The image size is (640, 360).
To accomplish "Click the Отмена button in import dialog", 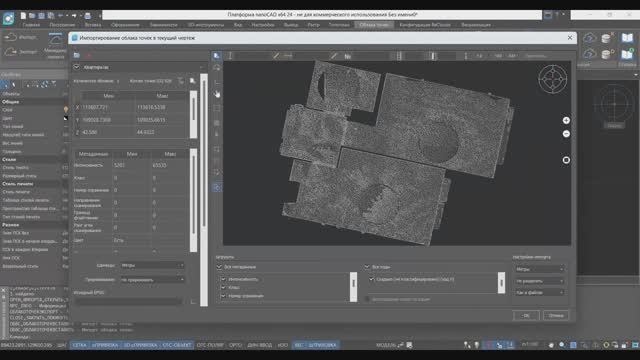I will coord(556,316).
